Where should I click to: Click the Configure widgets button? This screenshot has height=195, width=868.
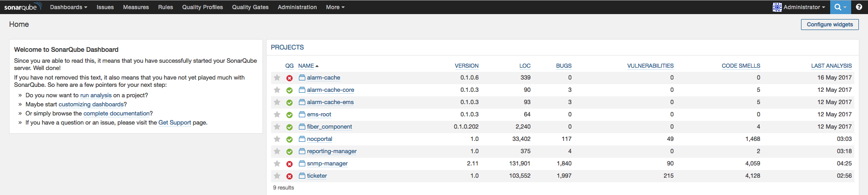click(829, 25)
